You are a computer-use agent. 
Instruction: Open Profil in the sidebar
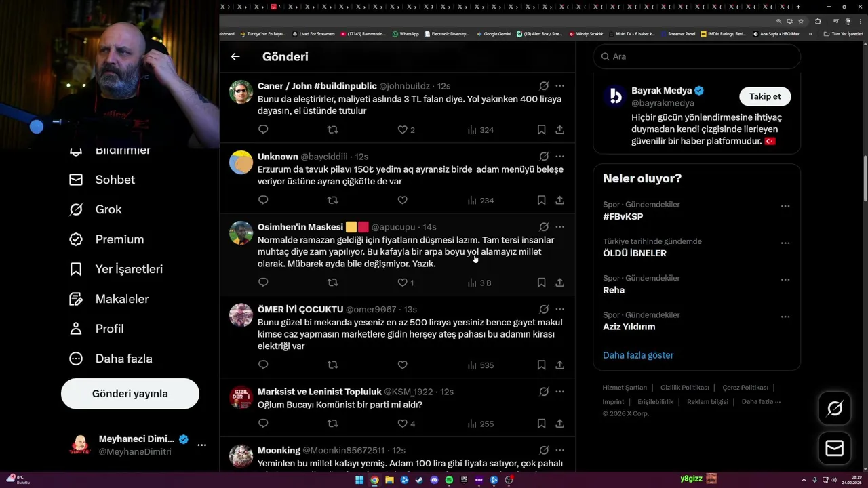[x=96, y=329]
